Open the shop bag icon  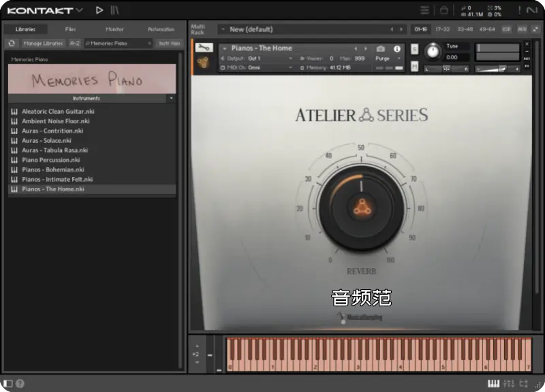(x=444, y=10)
